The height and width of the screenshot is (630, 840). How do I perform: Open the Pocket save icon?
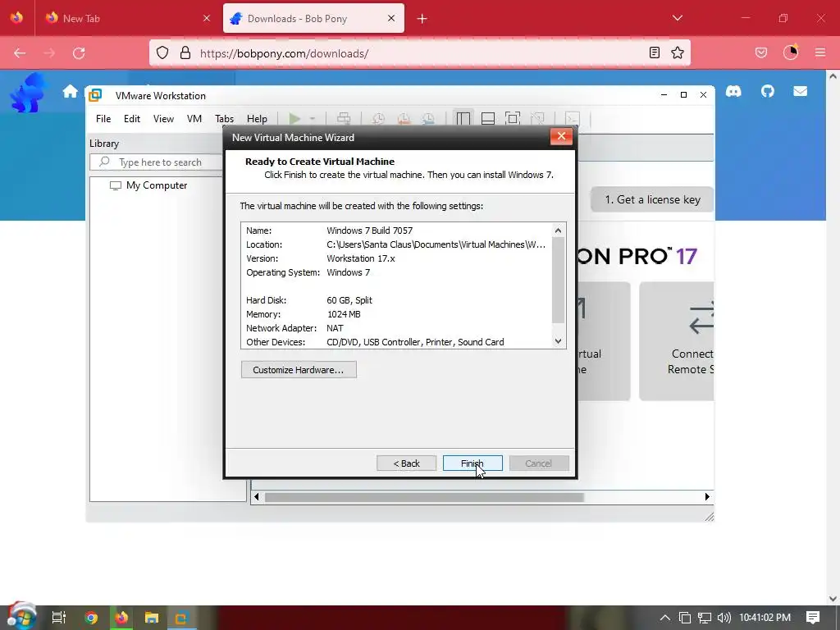(761, 52)
